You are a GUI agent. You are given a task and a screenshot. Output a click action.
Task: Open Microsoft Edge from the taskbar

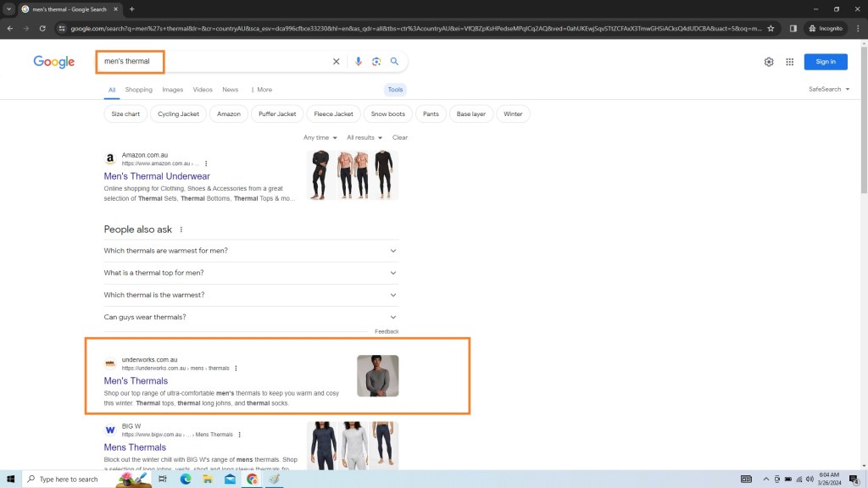[186, 479]
